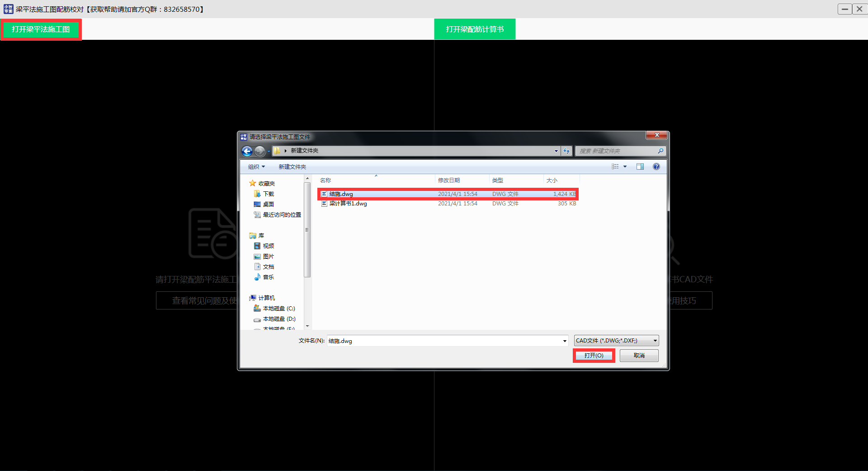Click the folder icon in address bar
The width and height of the screenshot is (868, 471).
coord(277,151)
